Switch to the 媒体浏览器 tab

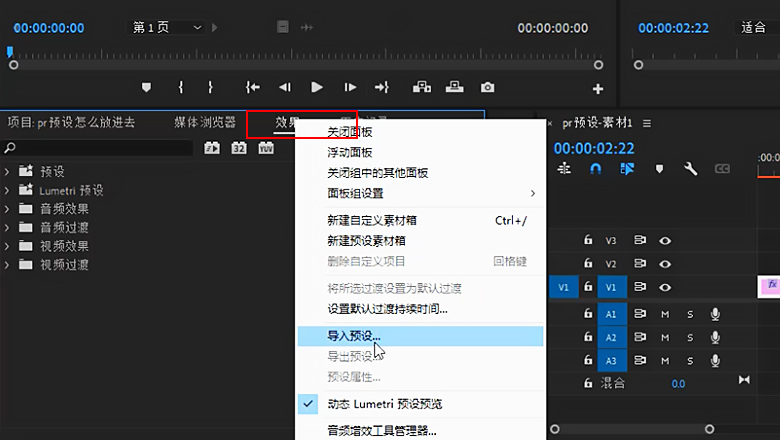pos(204,123)
